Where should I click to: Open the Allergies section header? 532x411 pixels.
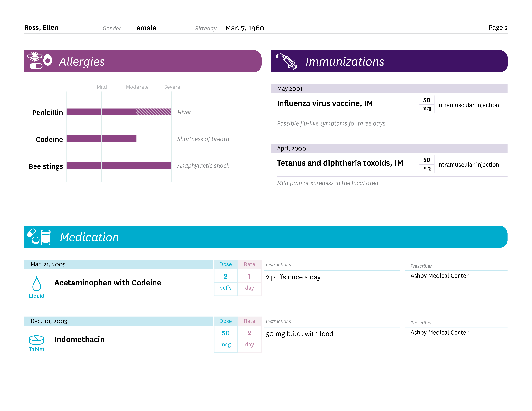[82, 61]
